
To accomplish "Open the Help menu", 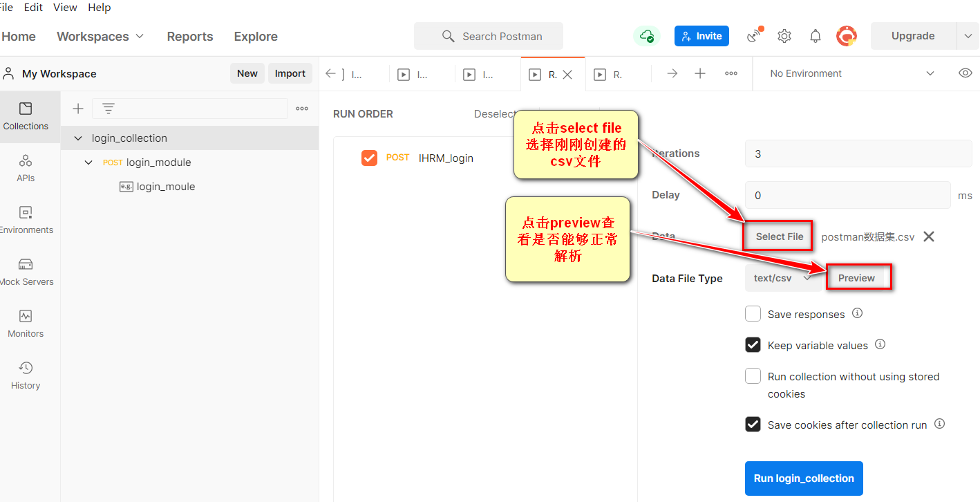I will [x=100, y=8].
